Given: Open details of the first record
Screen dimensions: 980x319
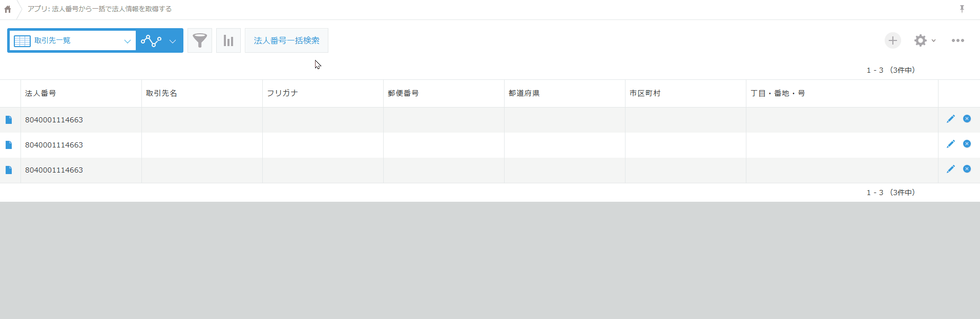Looking at the screenshot, I should (x=9, y=120).
